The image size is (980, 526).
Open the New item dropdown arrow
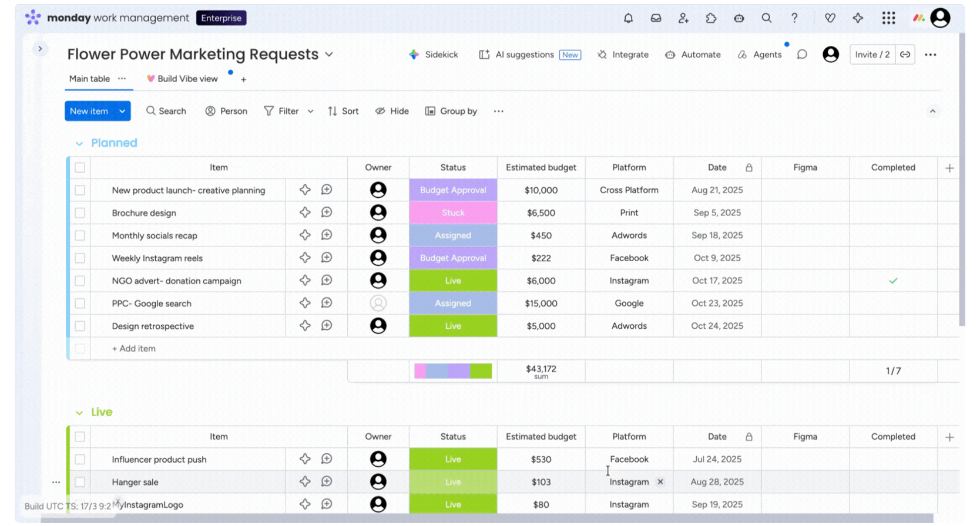tap(122, 111)
